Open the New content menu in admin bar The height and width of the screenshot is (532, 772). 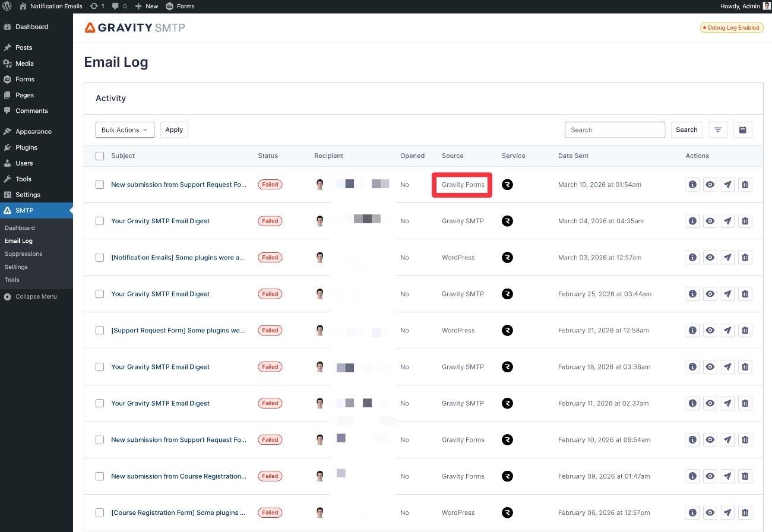[x=146, y=6]
